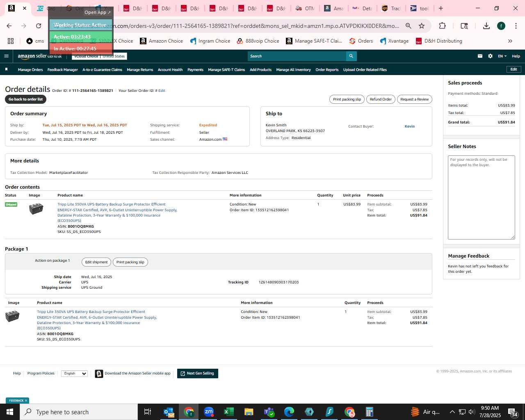Switch to the FedEx Detail browser tab

pyautogui.click(x=362, y=8)
